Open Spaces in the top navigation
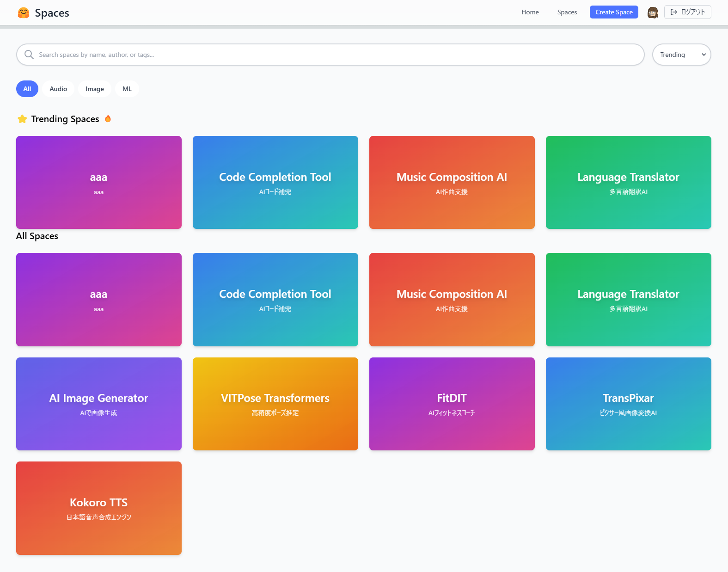Viewport: 728px width, 572px height. click(x=567, y=12)
